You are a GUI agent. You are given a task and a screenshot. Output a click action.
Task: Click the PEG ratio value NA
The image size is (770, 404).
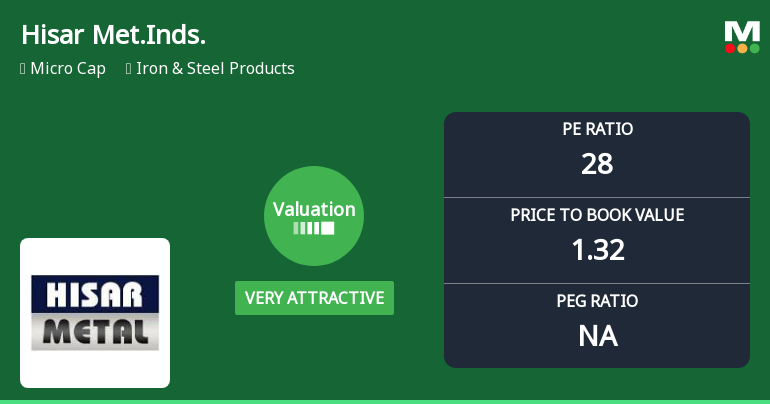[597, 336]
